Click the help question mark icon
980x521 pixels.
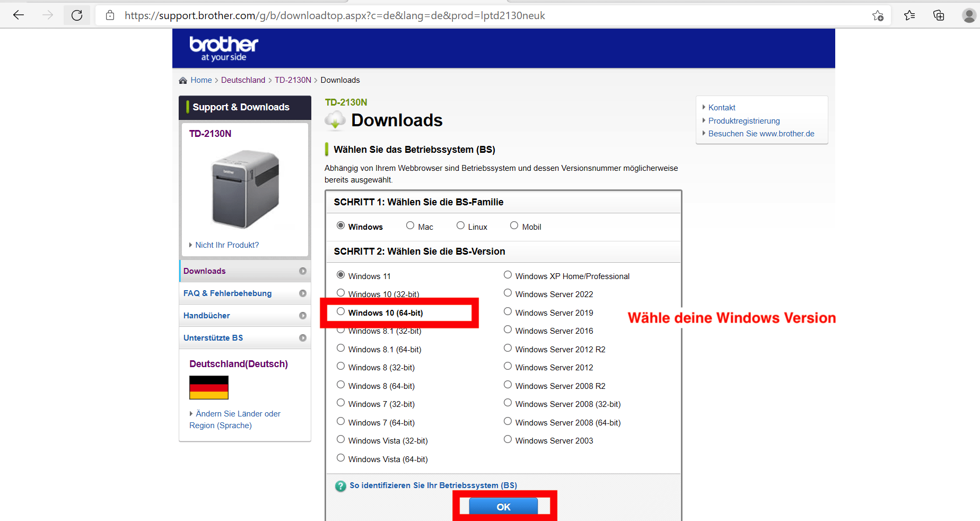(340, 486)
